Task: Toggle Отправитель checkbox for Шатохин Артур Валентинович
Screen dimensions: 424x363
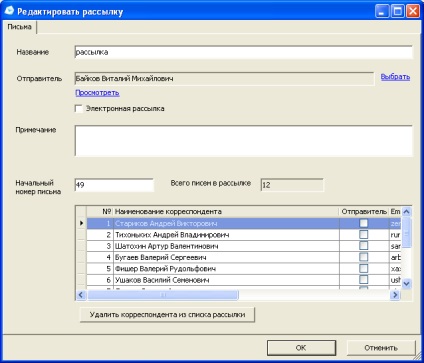Action: pyautogui.click(x=364, y=246)
